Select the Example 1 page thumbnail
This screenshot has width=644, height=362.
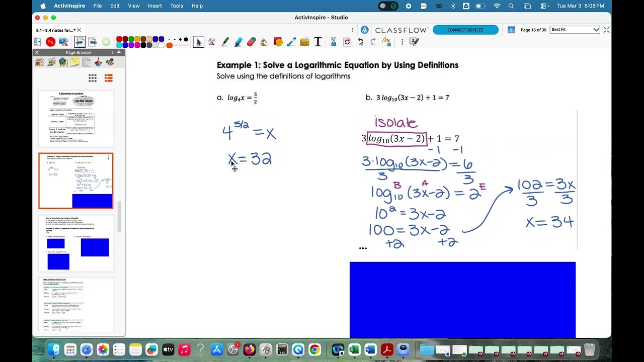pos(76,180)
